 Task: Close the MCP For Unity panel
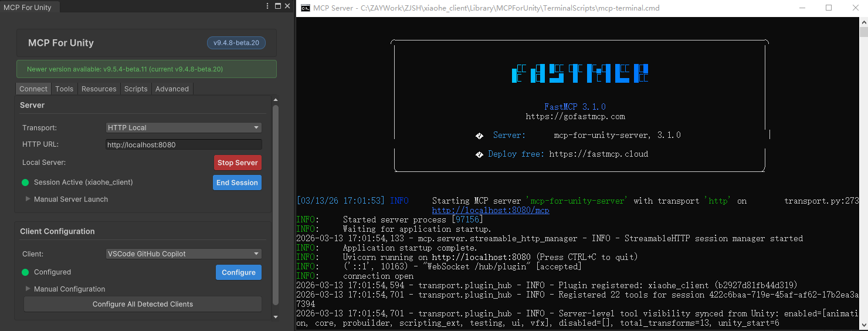point(287,6)
